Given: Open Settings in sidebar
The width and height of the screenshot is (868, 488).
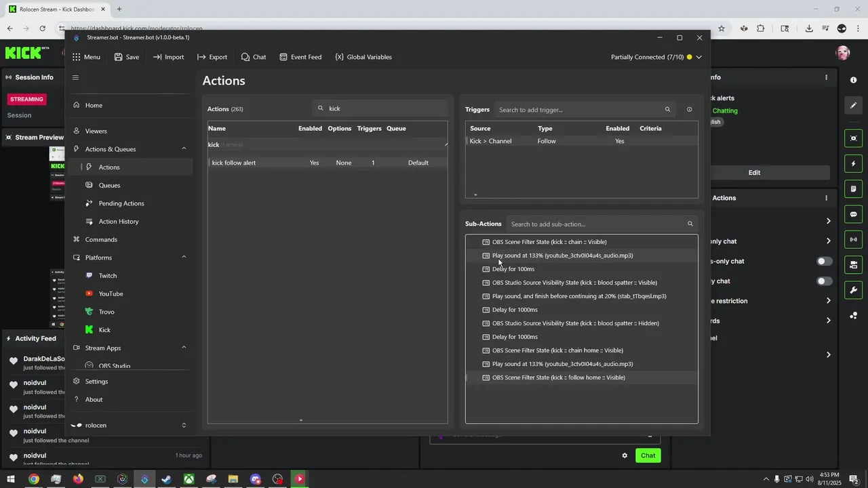Looking at the screenshot, I should click(x=96, y=382).
